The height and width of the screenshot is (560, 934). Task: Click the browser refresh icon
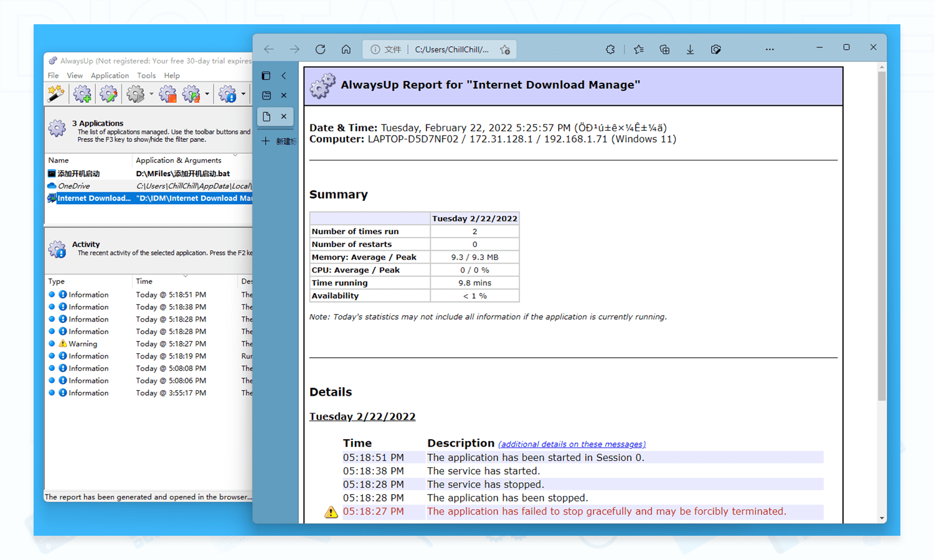coord(320,49)
